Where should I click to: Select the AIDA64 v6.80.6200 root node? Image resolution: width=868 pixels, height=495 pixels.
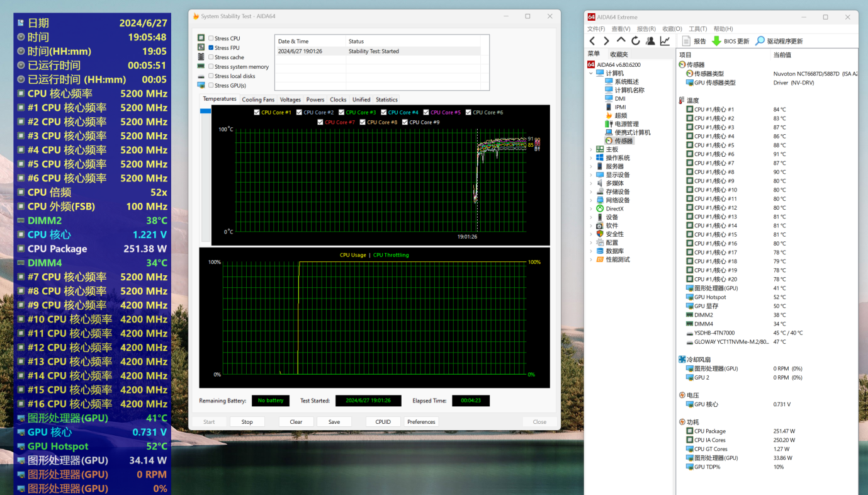[614, 64]
